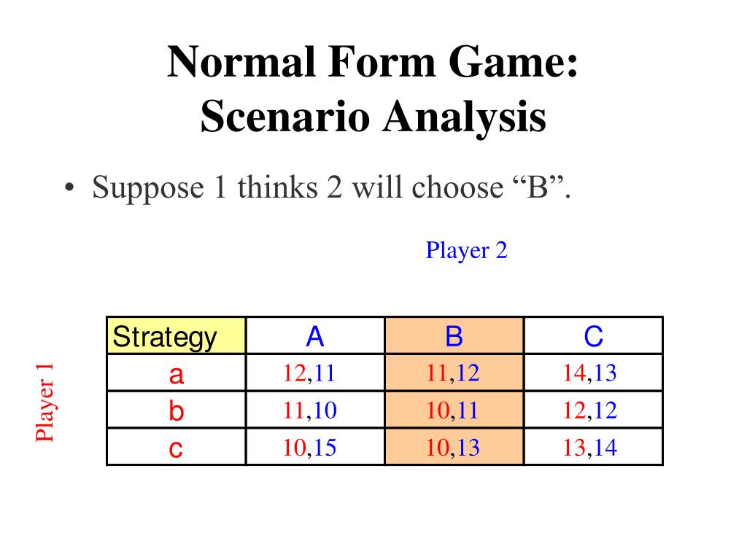Viewport: 747px width, 560px height.
Task: Select row label "b" in the table
Action: (x=176, y=411)
